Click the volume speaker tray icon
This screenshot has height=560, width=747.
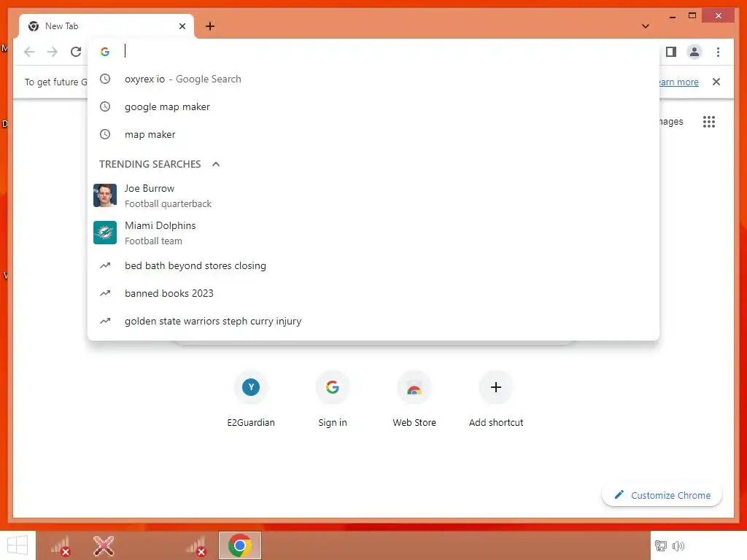tap(678, 545)
